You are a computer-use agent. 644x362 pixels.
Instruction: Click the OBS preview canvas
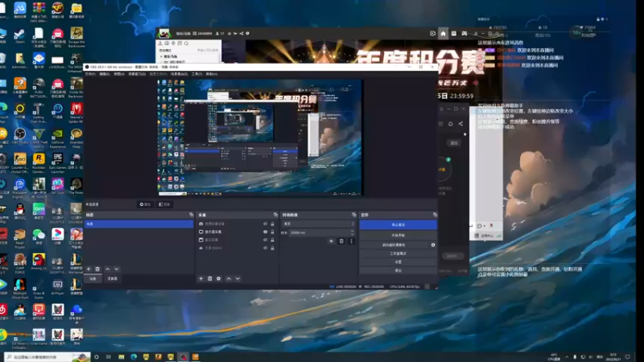click(260, 137)
